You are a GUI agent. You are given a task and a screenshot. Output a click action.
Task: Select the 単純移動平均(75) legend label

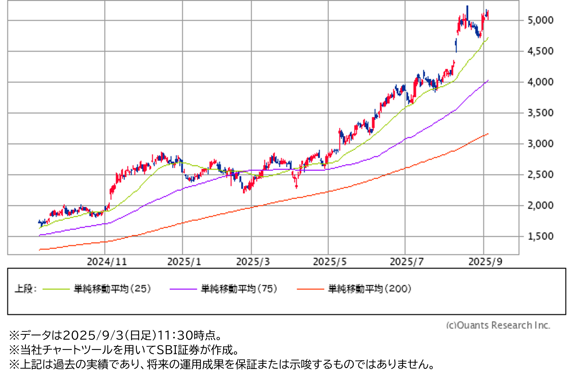pyautogui.click(x=239, y=289)
